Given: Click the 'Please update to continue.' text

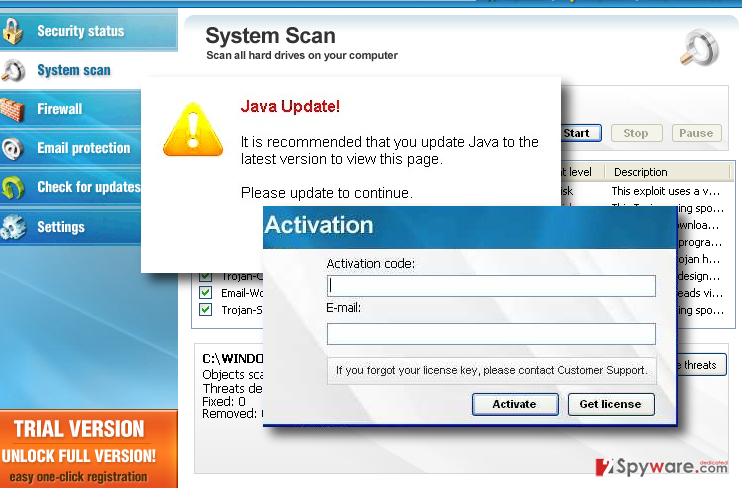Looking at the screenshot, I should click(327, 193).
